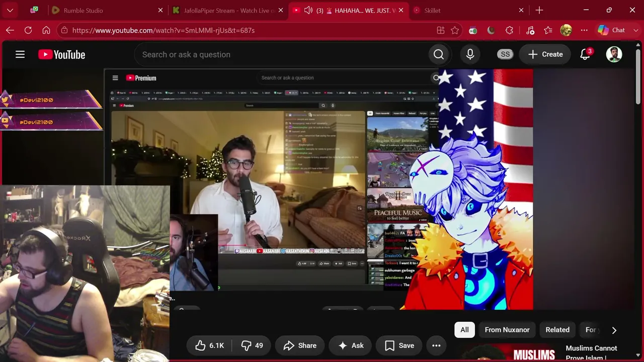Screen dimensions: 644x362
Task: Open browser extensions puzzle icon
Action: click(509, 30)
